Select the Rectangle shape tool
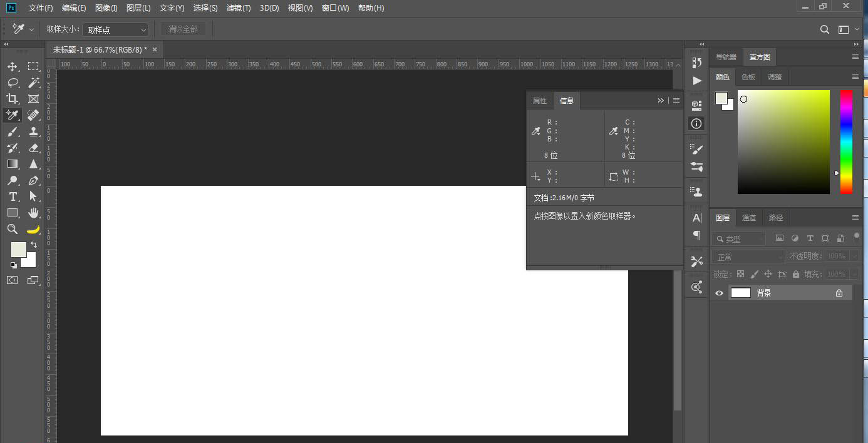 tap(13, 213)
